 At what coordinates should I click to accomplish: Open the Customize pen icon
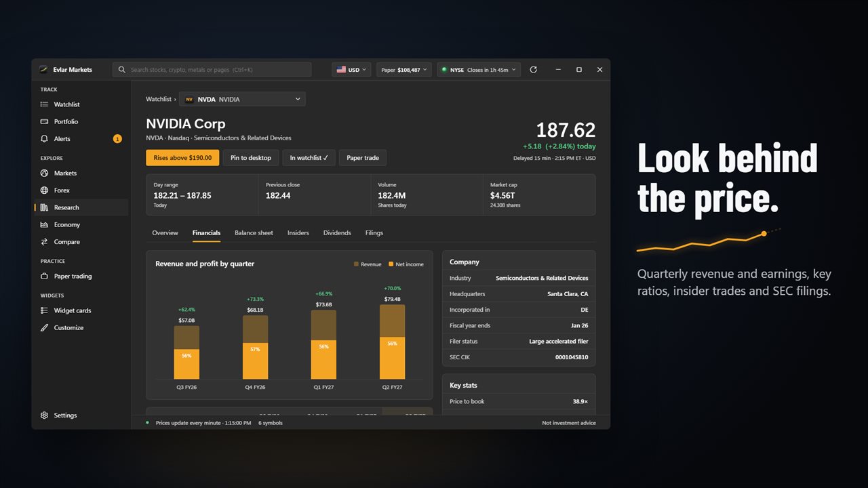[x=45, y=327]
